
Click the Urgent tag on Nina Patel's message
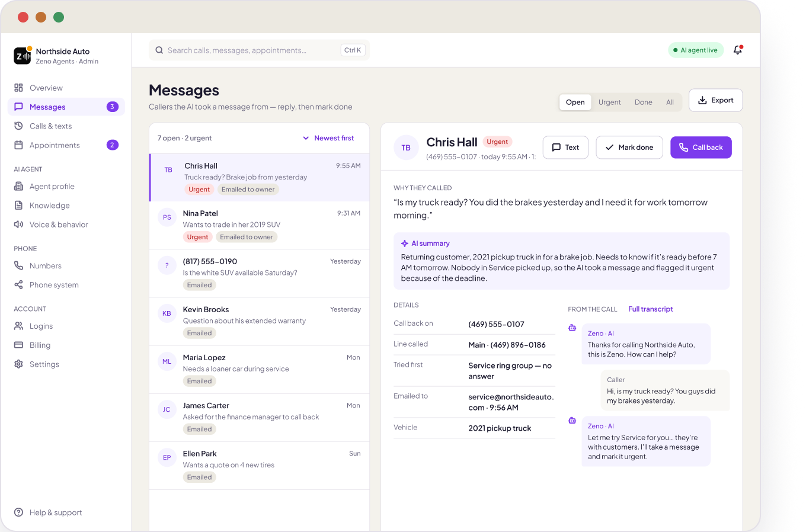click(x=197, y=237)
